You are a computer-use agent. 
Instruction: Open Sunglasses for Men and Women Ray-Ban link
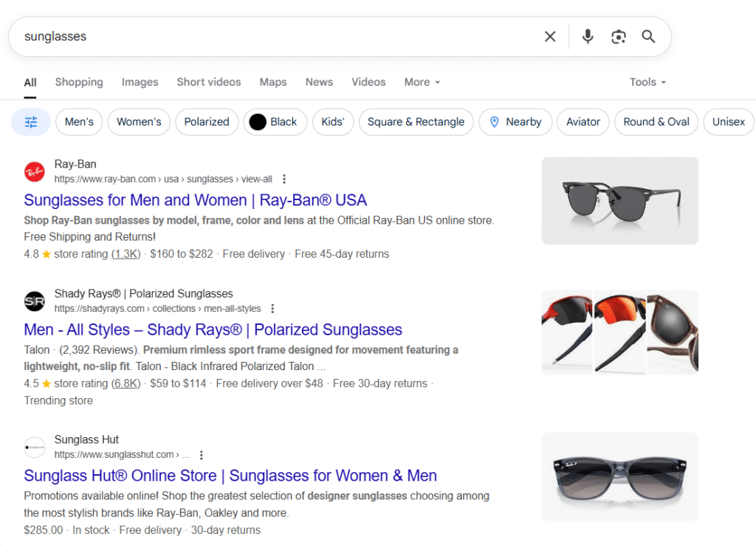coord(195,200)
